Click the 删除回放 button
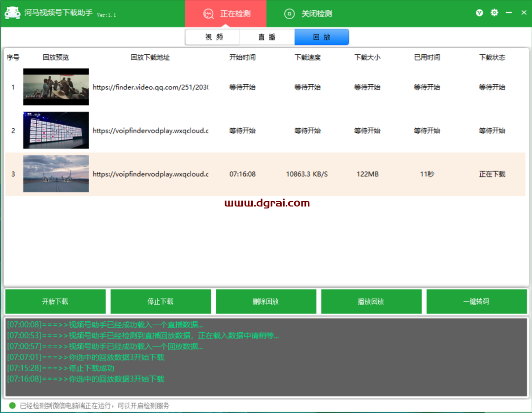This screenshot has width=532, height=413. point(266,301)
